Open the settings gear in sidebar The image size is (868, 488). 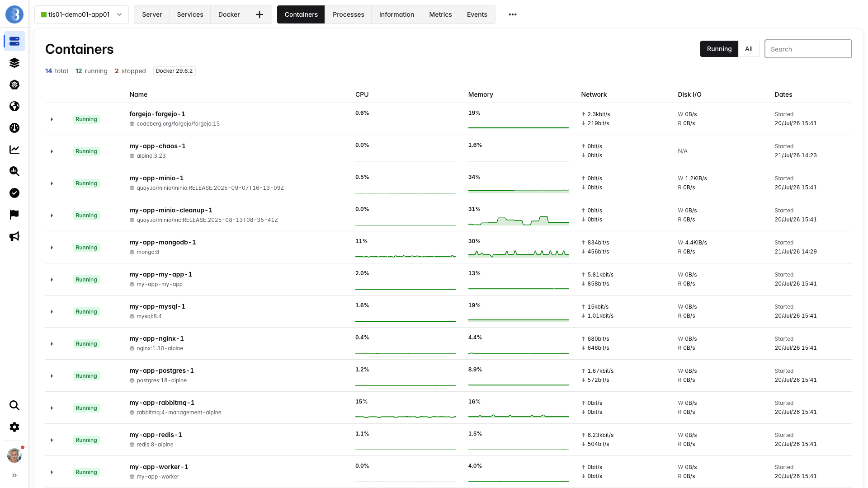[14, 427]
